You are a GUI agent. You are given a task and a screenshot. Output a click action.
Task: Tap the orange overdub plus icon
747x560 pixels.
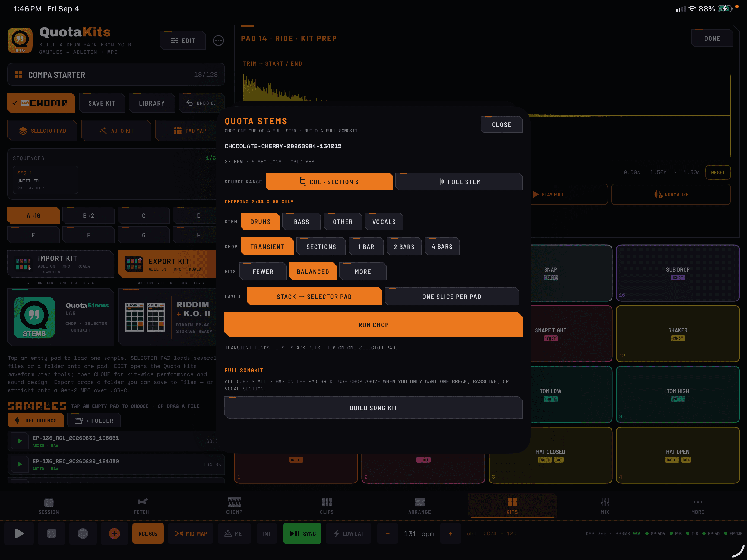[x=114, y=533]
